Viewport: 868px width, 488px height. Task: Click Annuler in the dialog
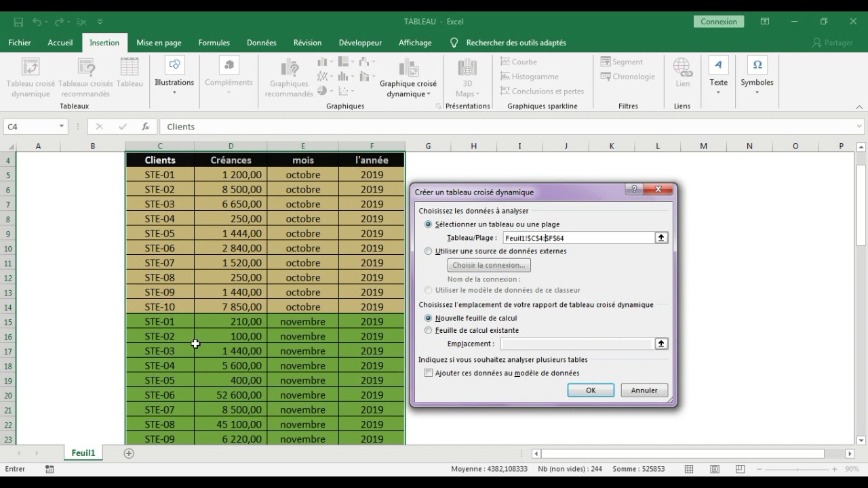coord(644,390)
